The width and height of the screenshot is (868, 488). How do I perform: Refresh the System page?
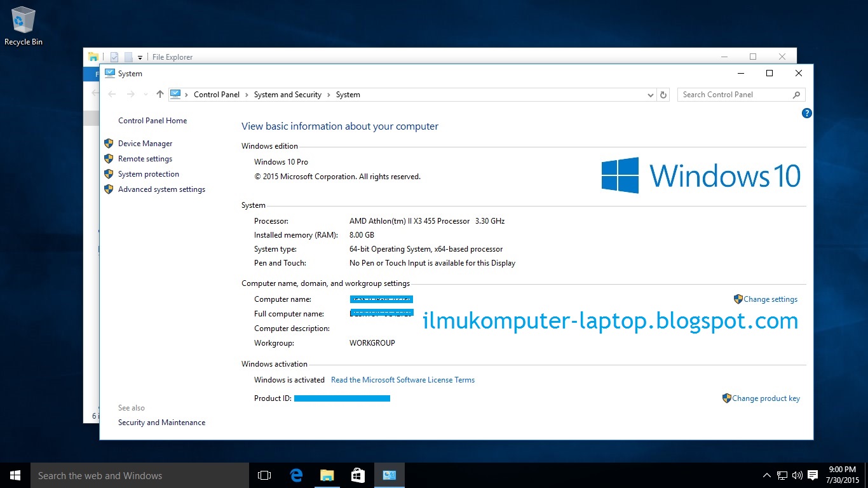coord(663,95)
